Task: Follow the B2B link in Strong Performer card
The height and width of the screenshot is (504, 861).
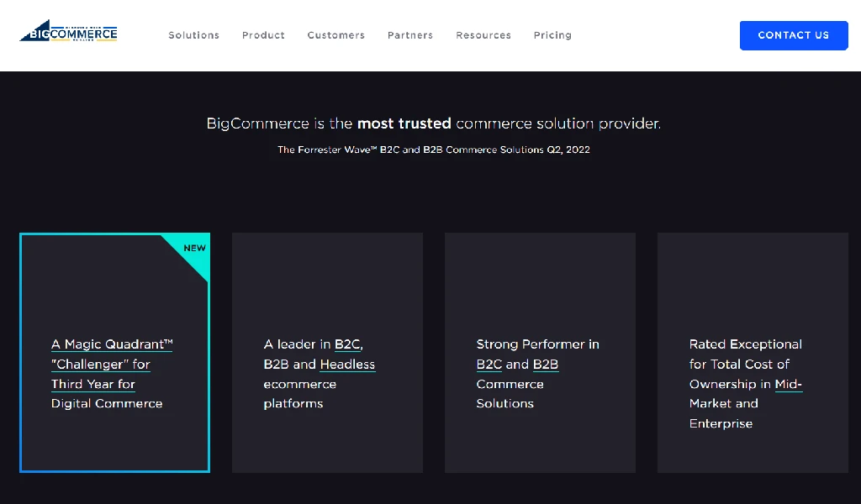Action: [545, 365]
